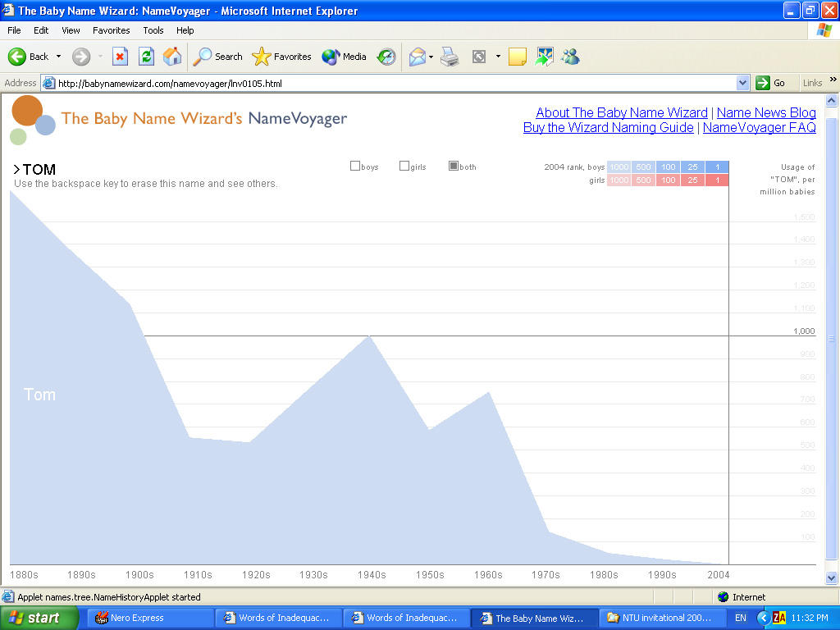Viewport: 840px width, 630px height.
Task: Open Name News Blog link
Action: tap(766, 113)
